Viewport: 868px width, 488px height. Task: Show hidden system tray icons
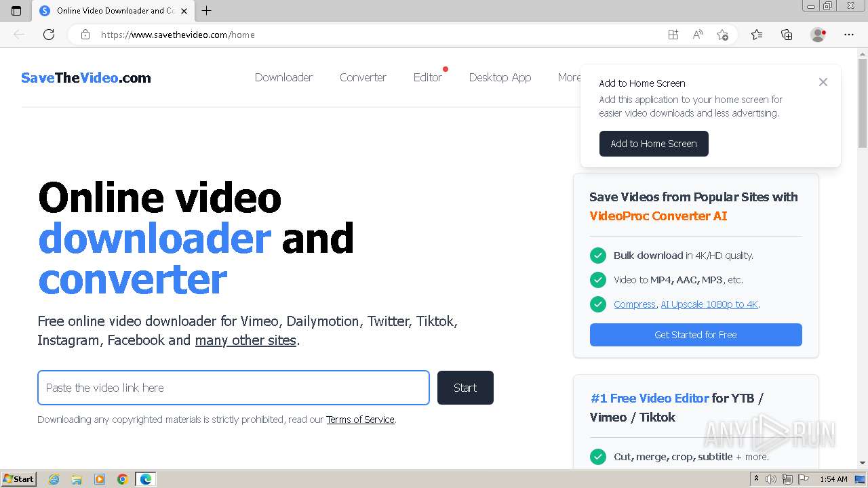[756, 479]
